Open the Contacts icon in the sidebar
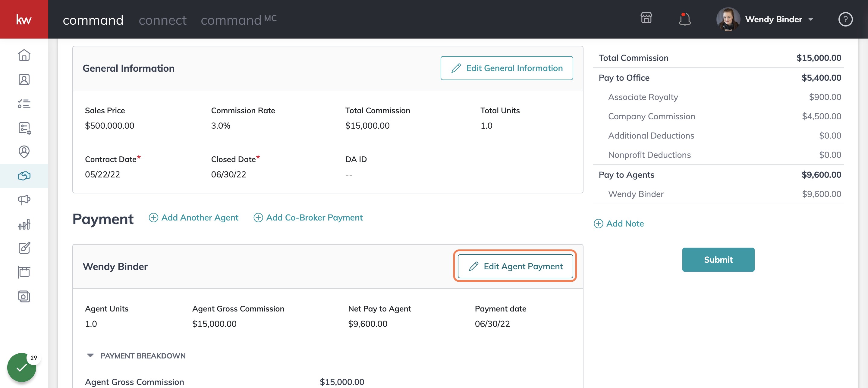 click(x=24, y=80)
